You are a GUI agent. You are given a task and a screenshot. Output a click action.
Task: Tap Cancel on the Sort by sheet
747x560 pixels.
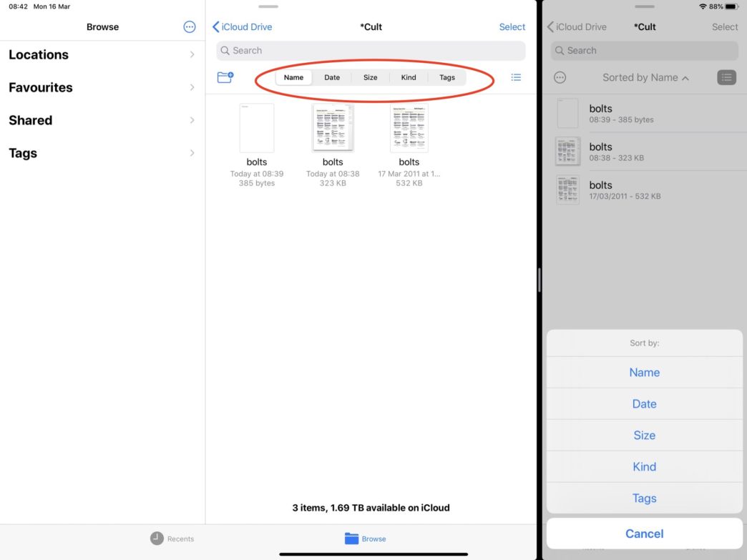[643, 534]
